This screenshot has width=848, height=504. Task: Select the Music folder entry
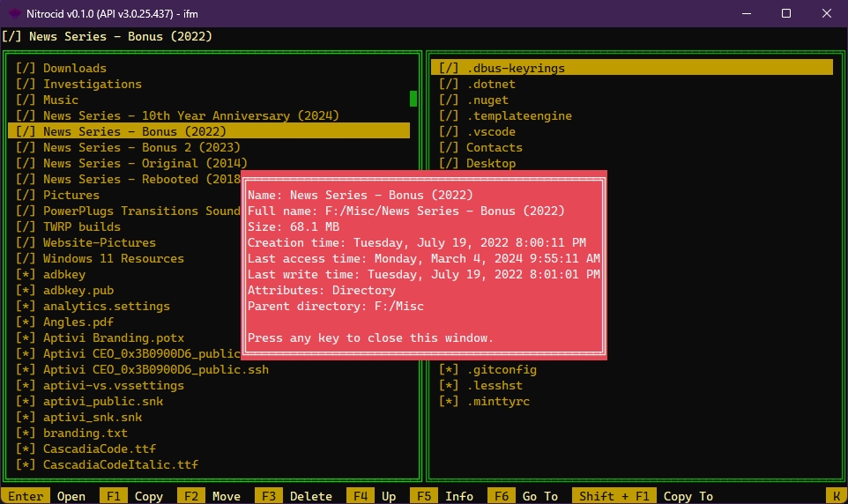click(x=60, y=100)
